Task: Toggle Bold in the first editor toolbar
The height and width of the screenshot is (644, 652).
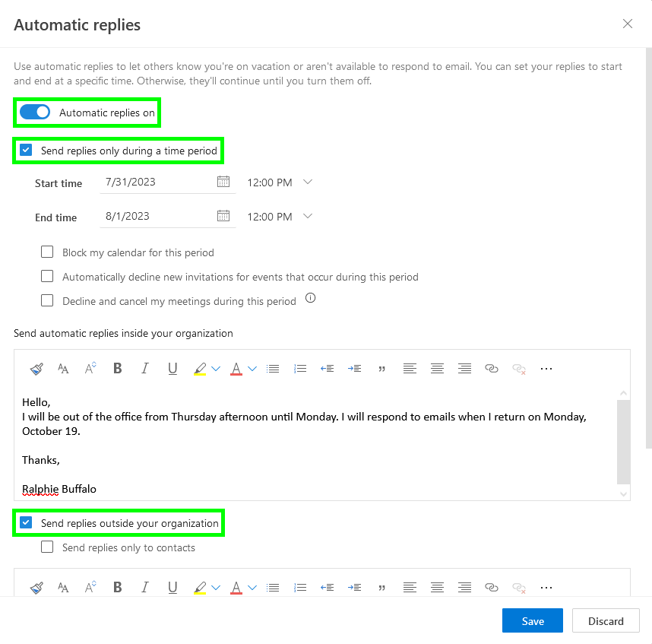Action: click(x=118, y=369)
